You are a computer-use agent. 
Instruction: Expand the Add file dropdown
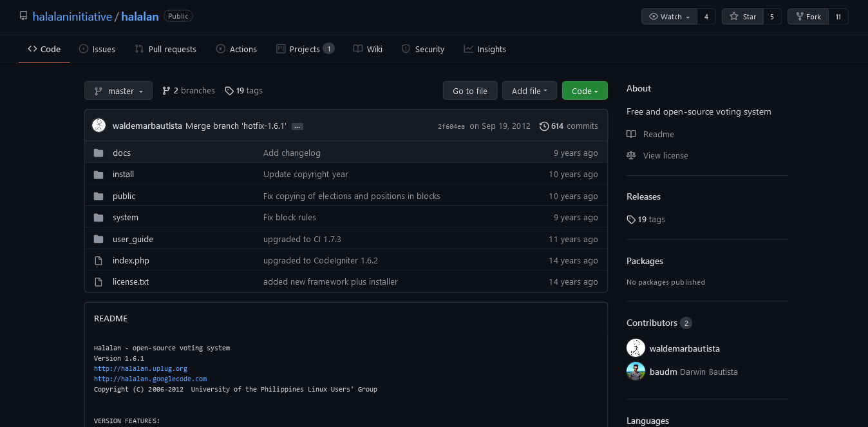(529, 91)
